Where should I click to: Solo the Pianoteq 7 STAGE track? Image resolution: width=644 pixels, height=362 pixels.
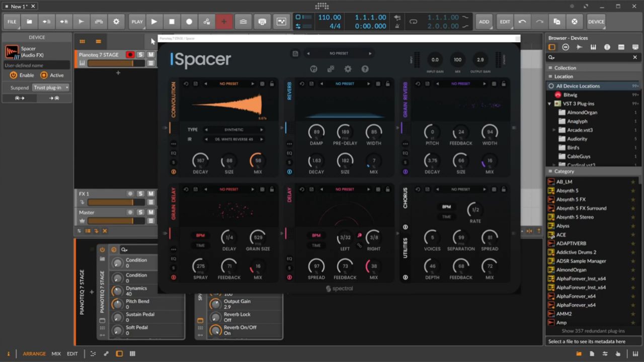point(139,54)
